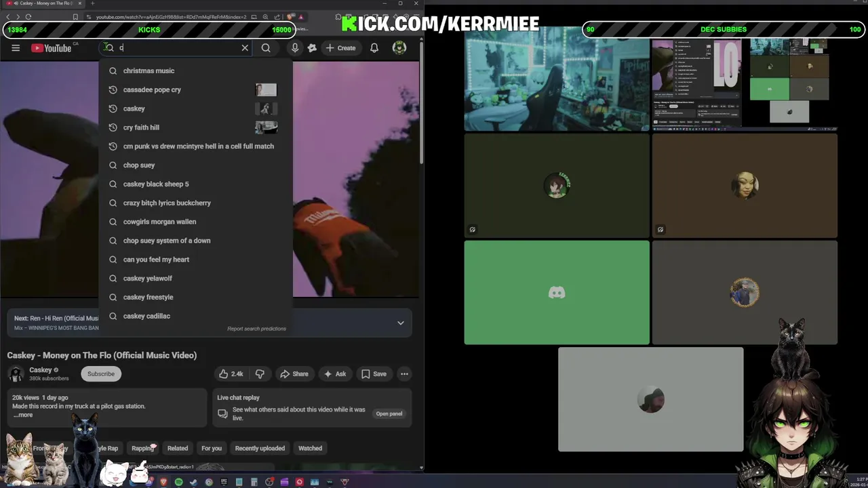Bookmark page using browser bookmark icon
Viewport: 868px width, 488px height.
pyautogui.click(x=75, y=16)
